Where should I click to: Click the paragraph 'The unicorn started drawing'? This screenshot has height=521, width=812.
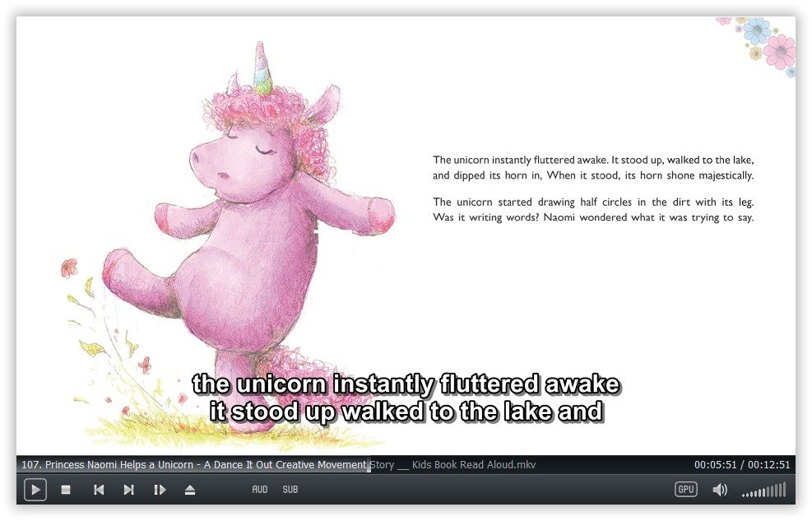click(593, 209)
